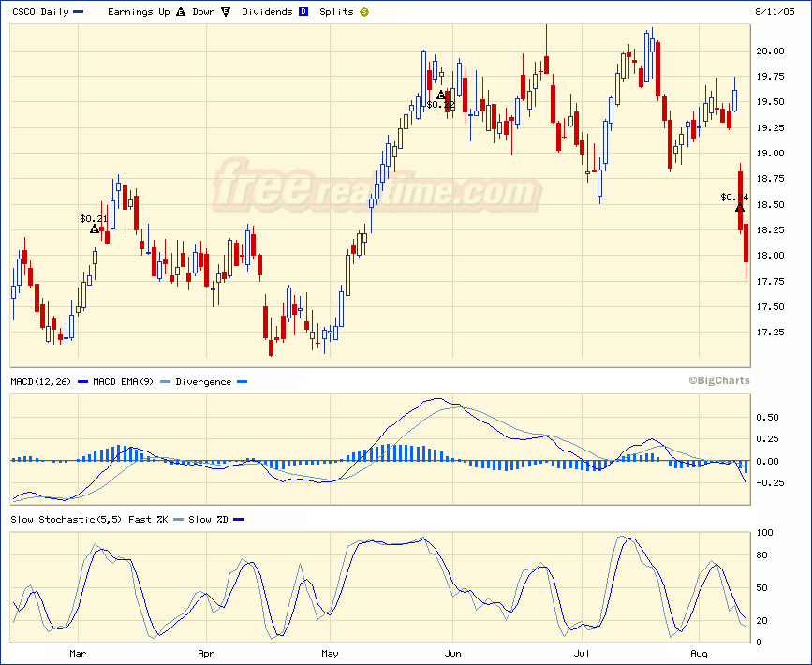812x665 pixels.
Task: Click the Jul month axis label
Action: [x=582, y=654]
